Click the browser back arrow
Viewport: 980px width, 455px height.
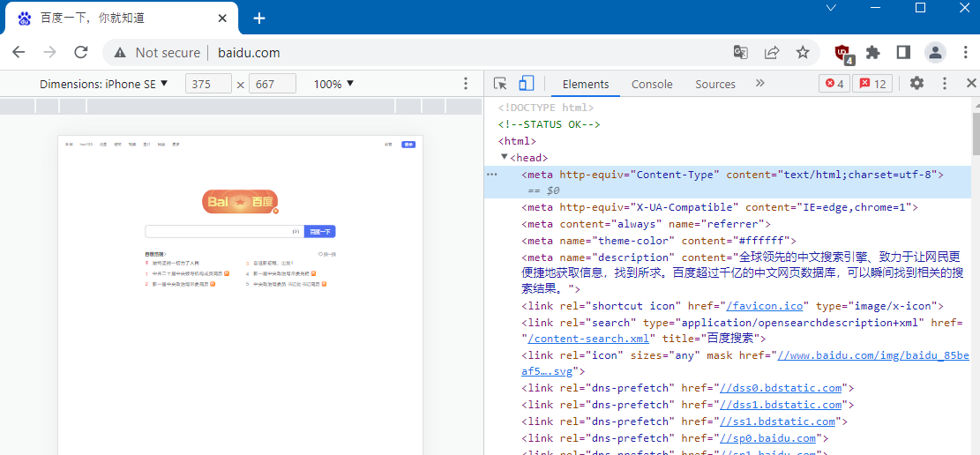(x=19, y=53)
